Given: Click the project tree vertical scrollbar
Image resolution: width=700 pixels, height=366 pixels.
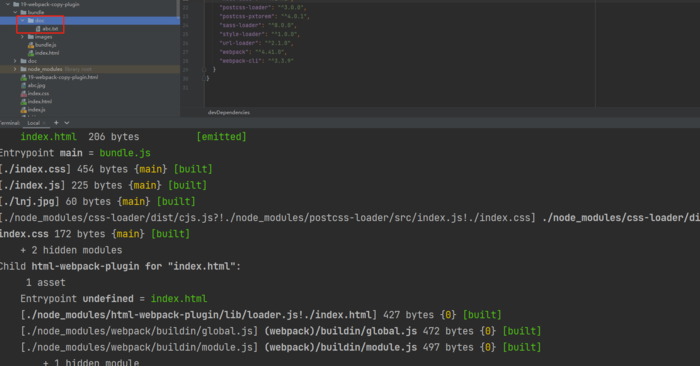Looking at the screenshot, I should point(178,9).
